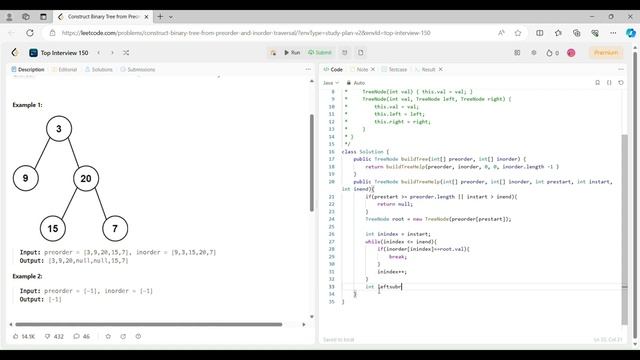This screenshot has width=640, height=360.
Task: Open the browser favorites list icon
Action: 558,33
